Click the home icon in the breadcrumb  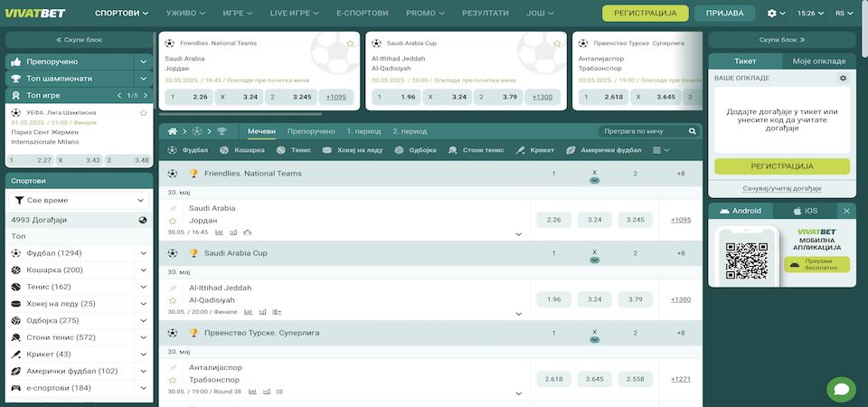pyautogui.click(x=172, y=131)
